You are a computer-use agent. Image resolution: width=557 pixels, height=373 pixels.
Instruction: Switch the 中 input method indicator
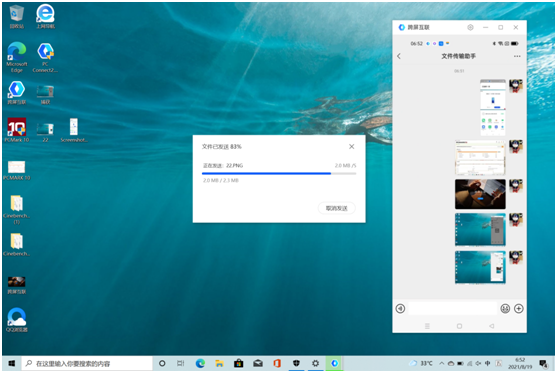tap(487, 363)
